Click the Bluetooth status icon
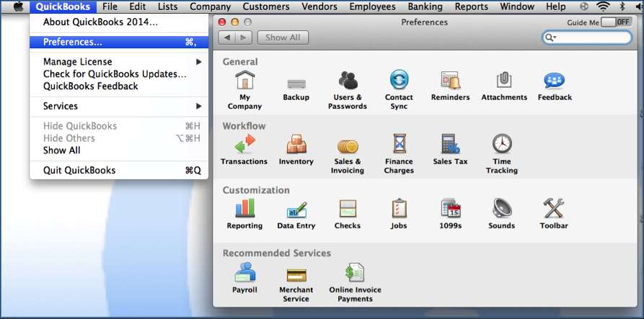Image resolution: width=644 pixels, height=319 pixels. [622, 6]
